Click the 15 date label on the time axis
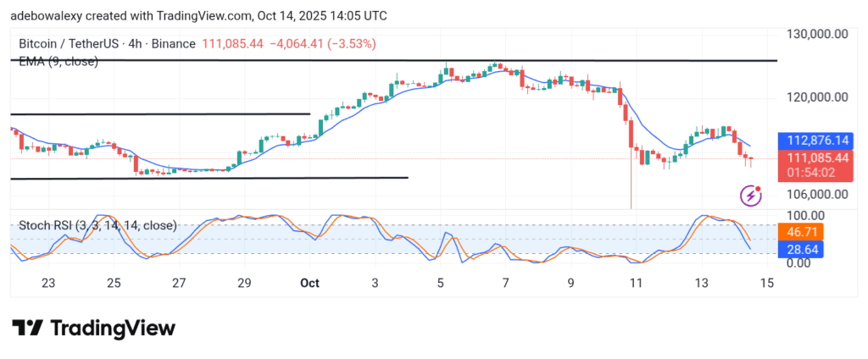Viewport: 868px width, 359px height. tap(766, 283)
